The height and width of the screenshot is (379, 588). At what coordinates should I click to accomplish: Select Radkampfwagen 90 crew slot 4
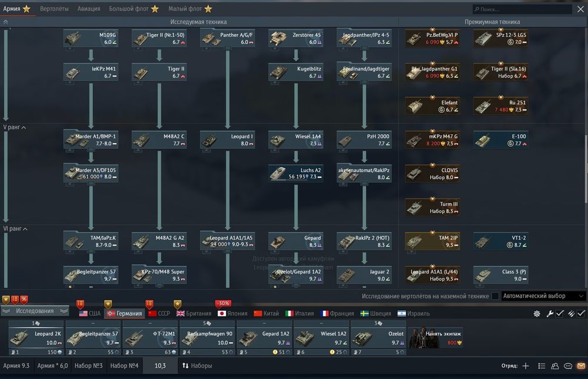[x=208, y=337]
